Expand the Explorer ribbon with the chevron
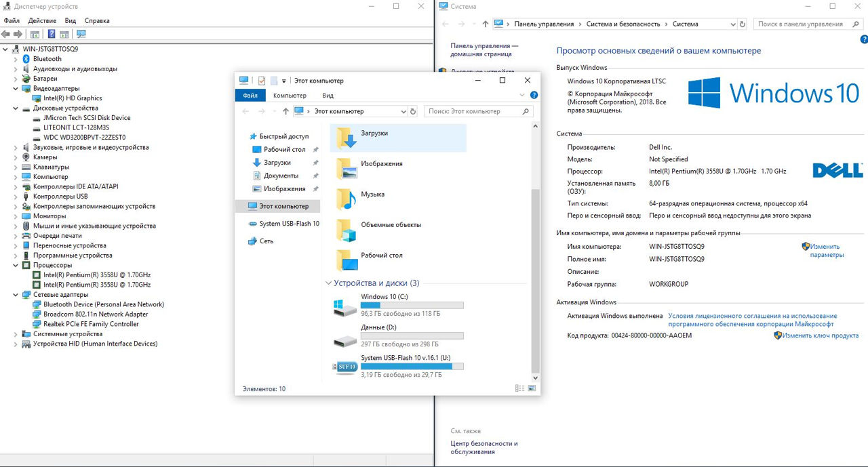Screen dimensions: 868x467 tap(523, 96)
